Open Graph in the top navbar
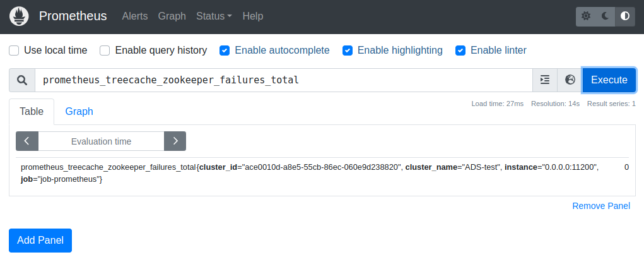Image resolution: width=644 pixels, height=274 pixels. [172, 16]
